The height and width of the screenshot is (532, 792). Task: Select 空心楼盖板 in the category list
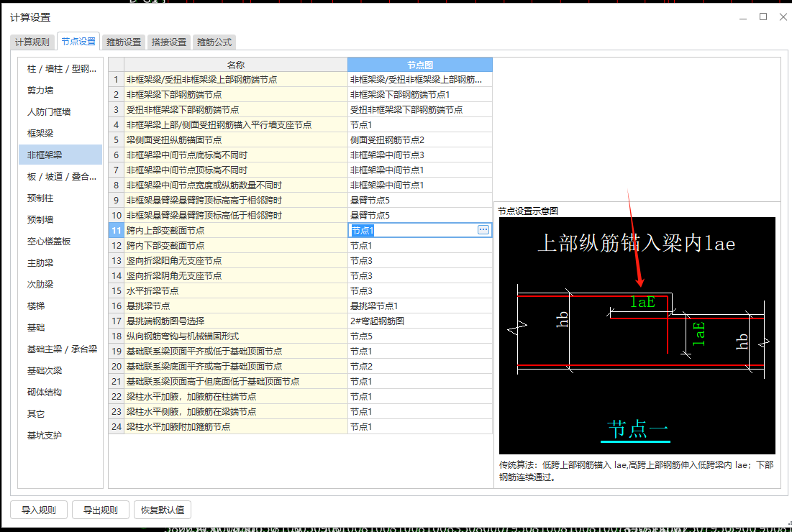(x=60, y=242)
